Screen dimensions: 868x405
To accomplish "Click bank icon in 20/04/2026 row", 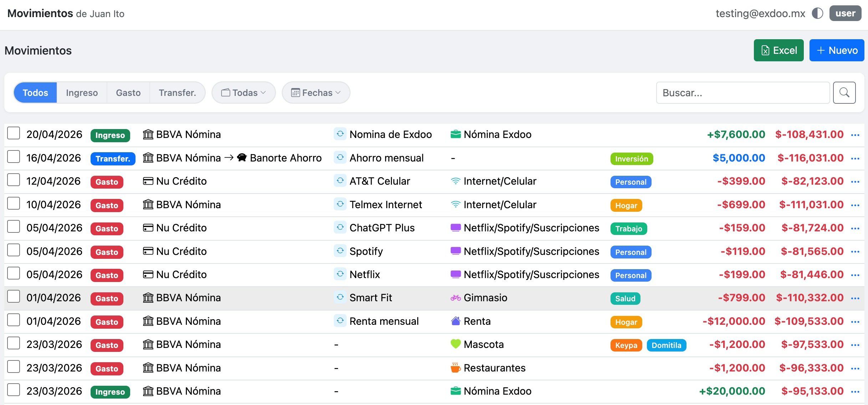I will tap(148, 134).
